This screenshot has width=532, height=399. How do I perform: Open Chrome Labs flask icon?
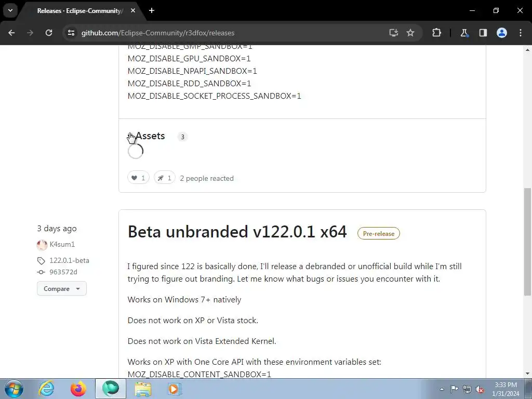click(x=464, y=33)
